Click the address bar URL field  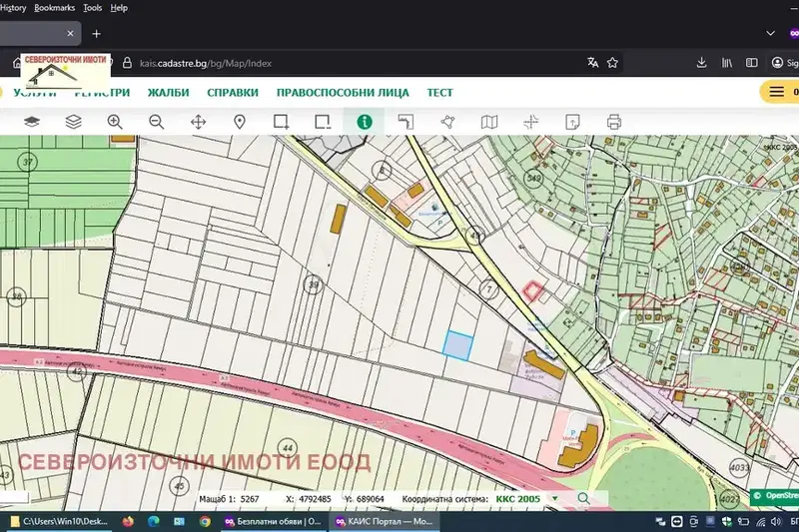click(x=357, y=63)
